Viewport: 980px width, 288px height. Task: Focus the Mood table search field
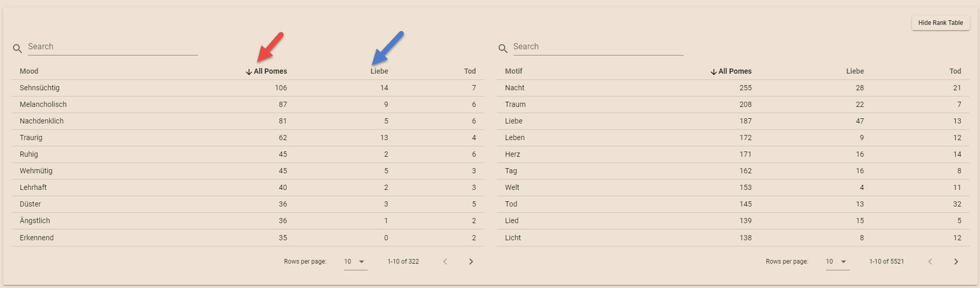tap(112, 47)
